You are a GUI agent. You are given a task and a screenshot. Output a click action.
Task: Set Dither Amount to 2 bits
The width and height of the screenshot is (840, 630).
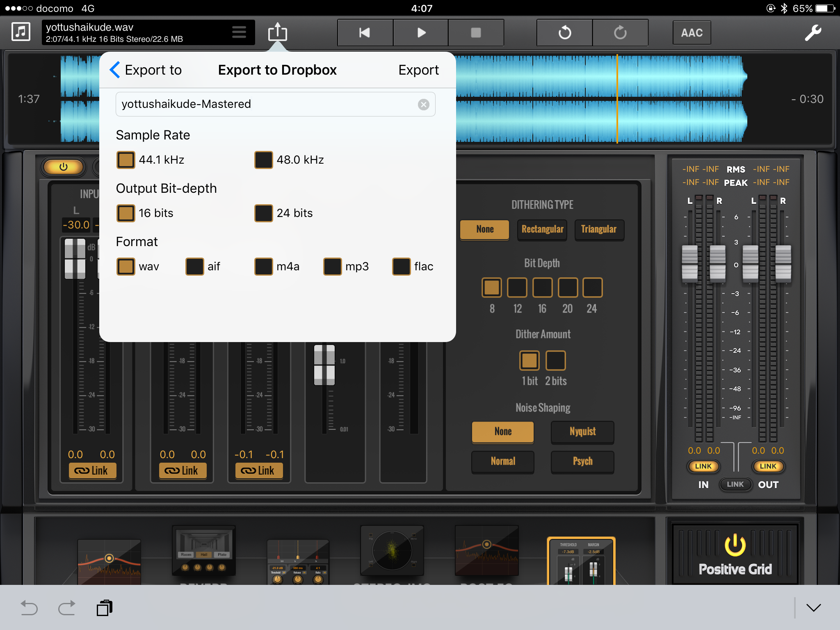pos(556,361)
